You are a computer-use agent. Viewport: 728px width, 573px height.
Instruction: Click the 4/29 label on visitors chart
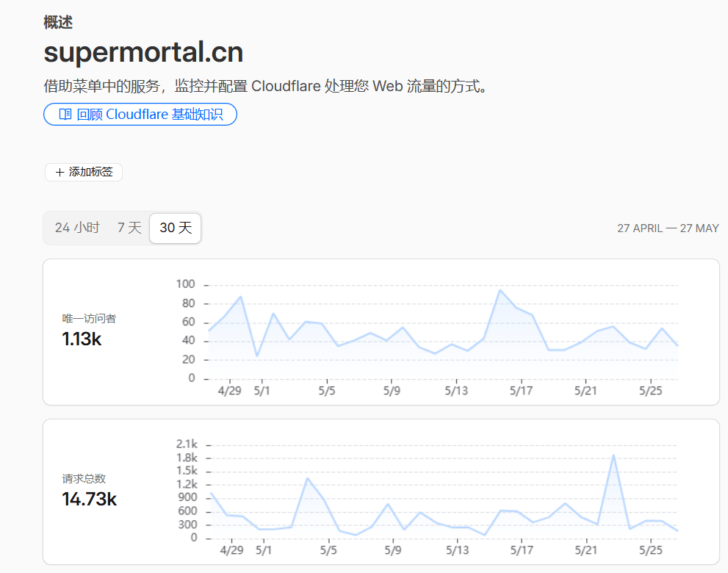[x=229, y=391]
